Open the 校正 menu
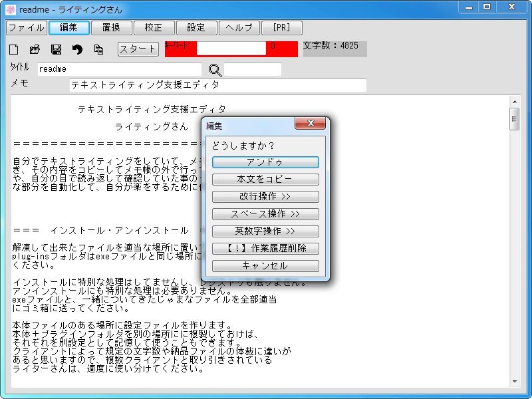 pos(154,28)
